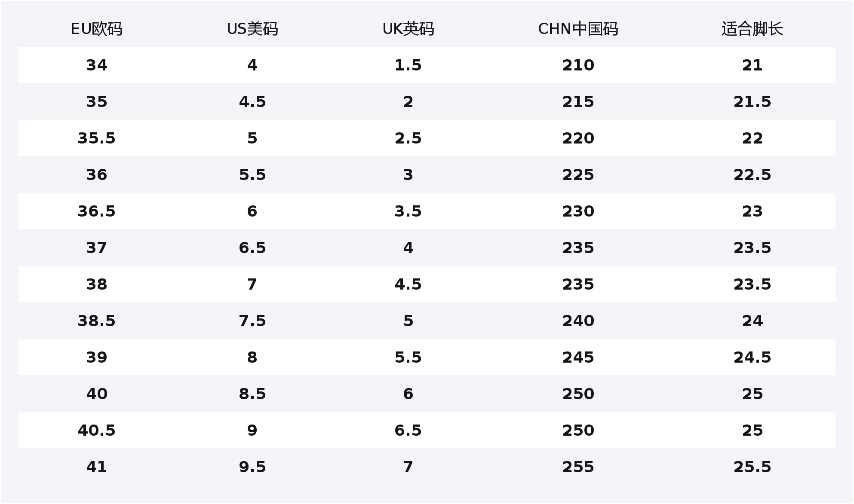Image resolution: width=854 pixels, height=504 pixels.
Task: Click EU size 38.5 cell
Action: click(x=96, y=321)
